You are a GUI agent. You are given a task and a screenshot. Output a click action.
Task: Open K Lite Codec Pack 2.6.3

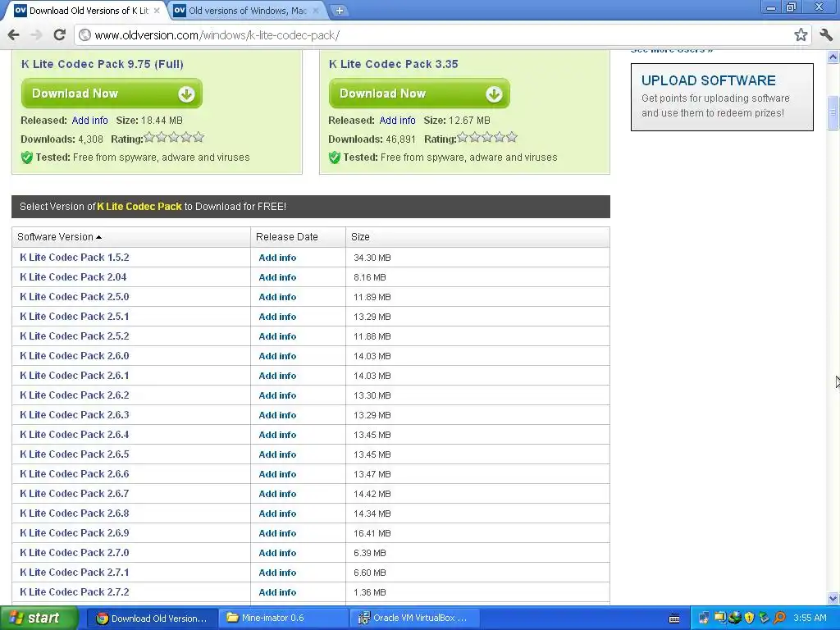click(x=75, y=414)
